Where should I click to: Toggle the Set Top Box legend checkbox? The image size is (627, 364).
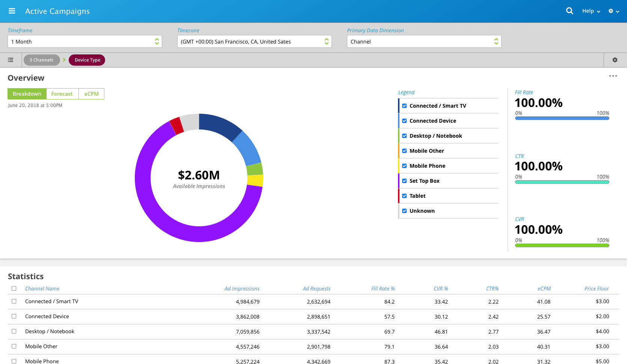(x=404, y=181)
